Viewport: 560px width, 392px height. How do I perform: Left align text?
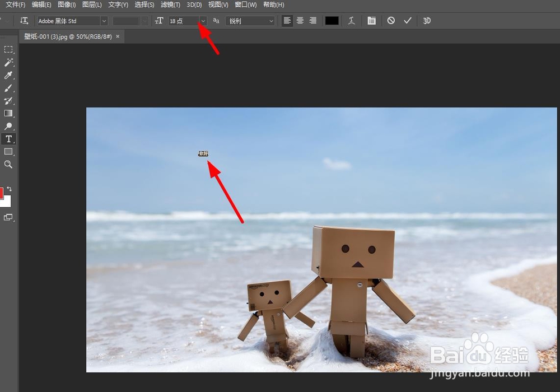click(x=287, y=21)
